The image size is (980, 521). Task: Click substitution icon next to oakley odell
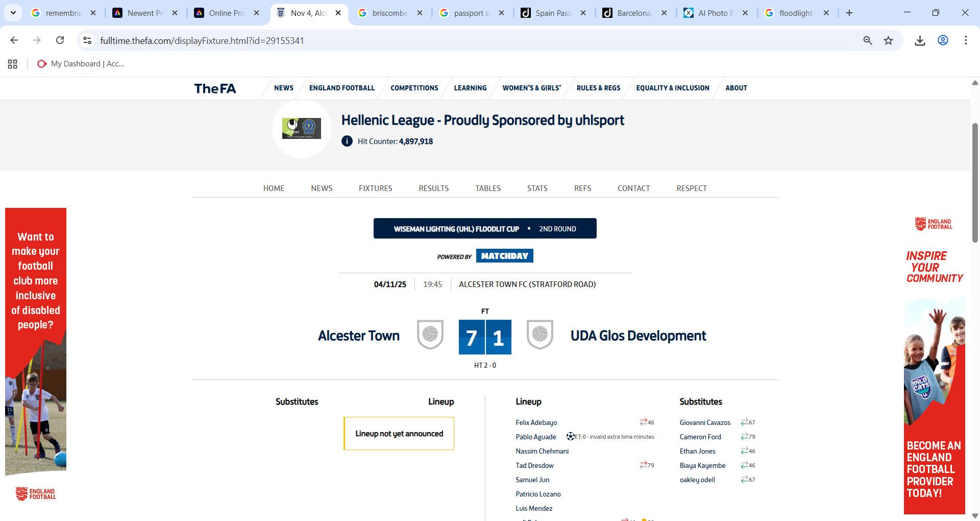[744, 480]
